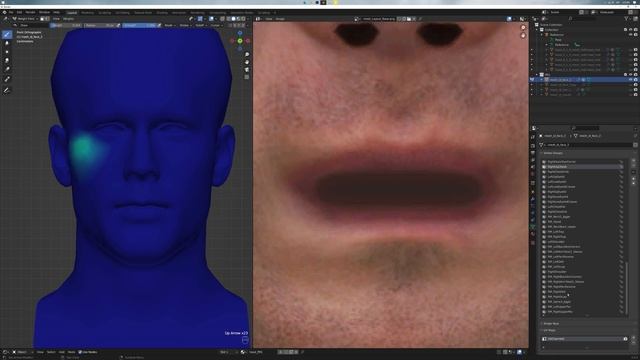Open the Edit menu

[19, 12]
